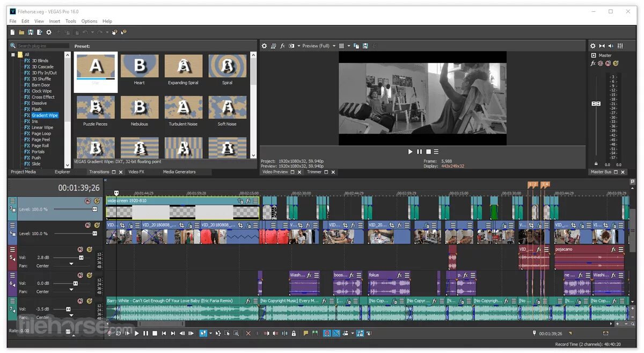Viewport: 644px width, 353px height.
Task: Open the Tools menu
Action: click(71, 20)
